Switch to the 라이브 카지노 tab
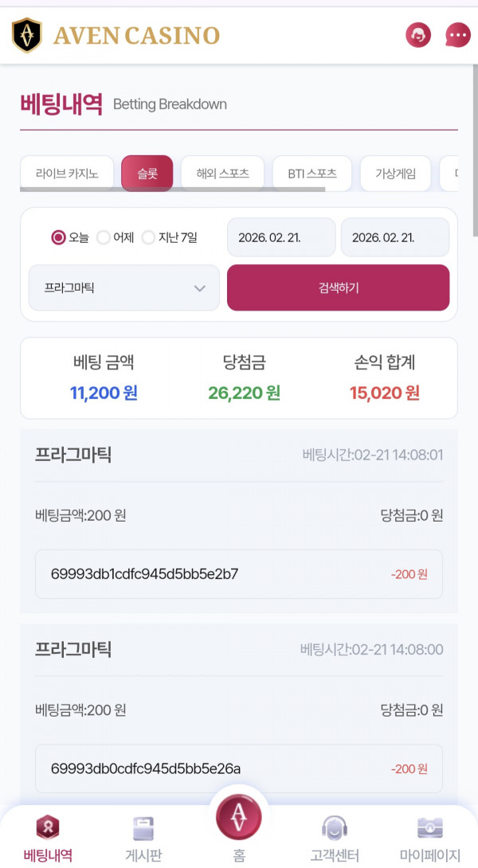478x868 pixels. coord(66,173)
